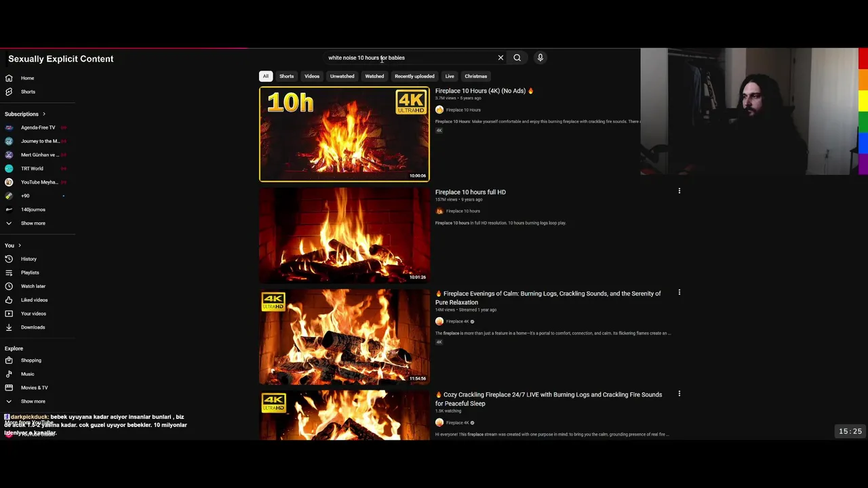This screenshot has height=488, width=868.
Task: Open Fireplace 4K avatar under Evenings of Calm
Action: coord(439,321)
